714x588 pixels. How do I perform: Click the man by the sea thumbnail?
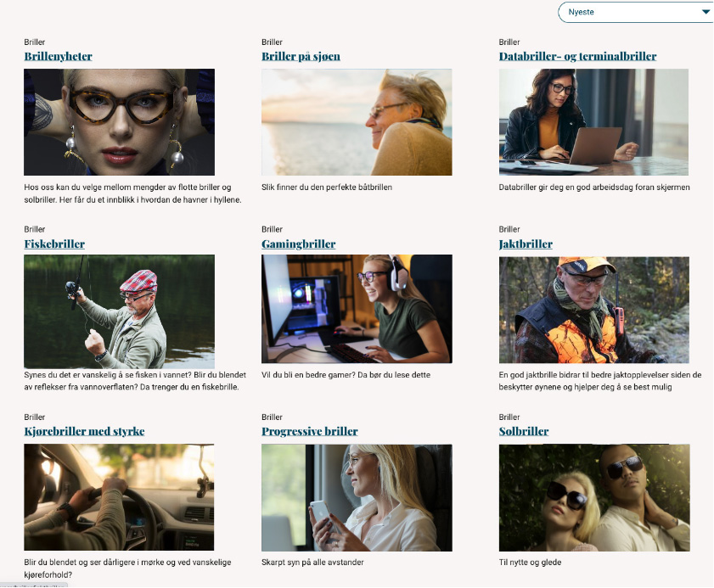click(357, 122)
